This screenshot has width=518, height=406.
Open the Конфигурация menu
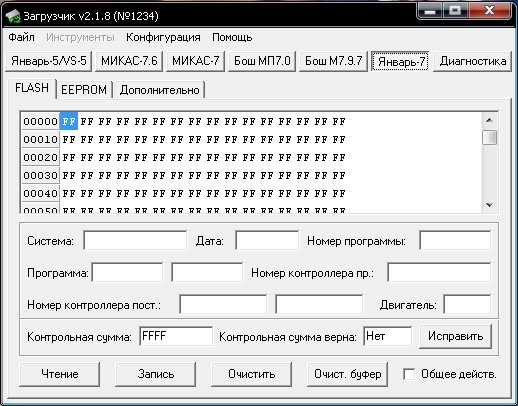163,37
